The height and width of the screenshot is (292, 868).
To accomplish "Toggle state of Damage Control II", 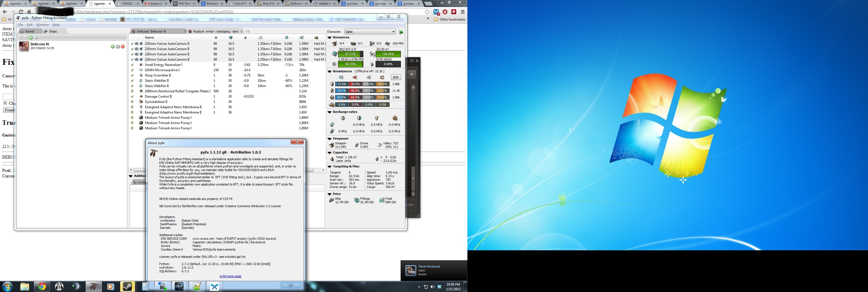I will [132, 96].
